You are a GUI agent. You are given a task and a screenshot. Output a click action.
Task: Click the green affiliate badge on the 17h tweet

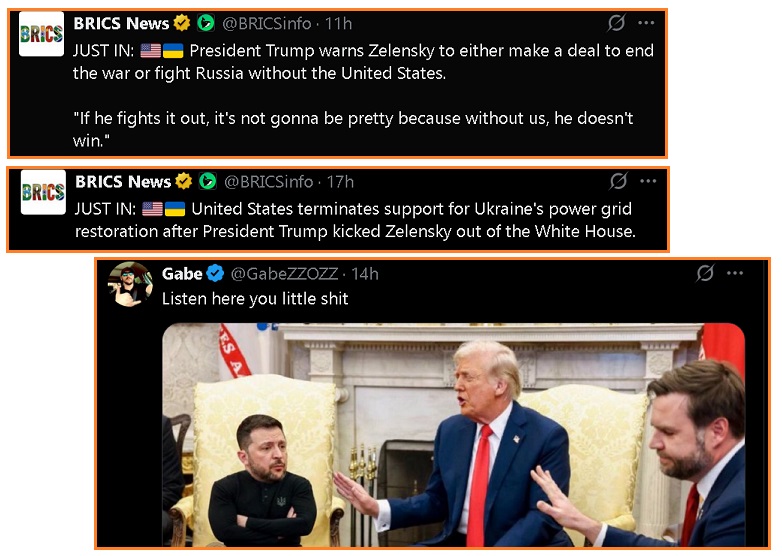tap(207, 181)
